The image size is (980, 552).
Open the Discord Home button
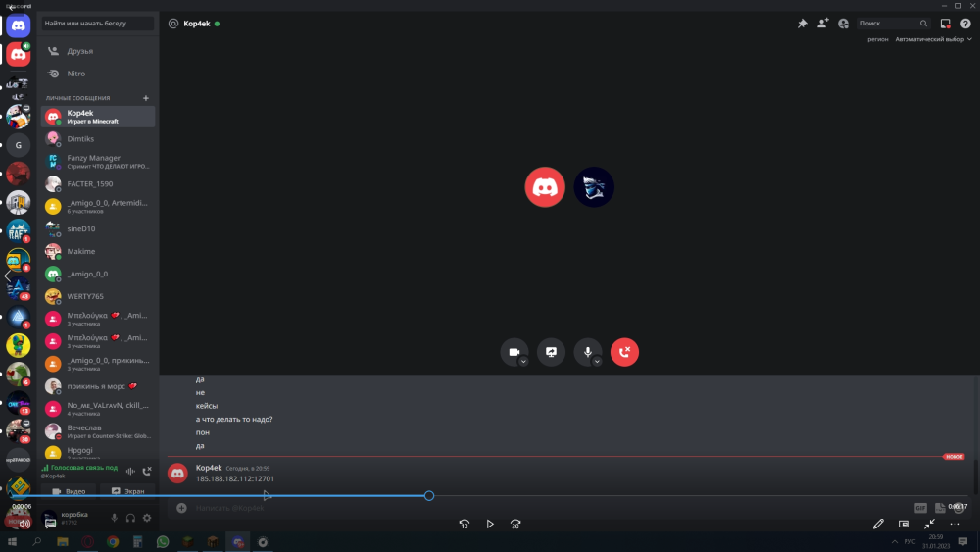point(18,26)
